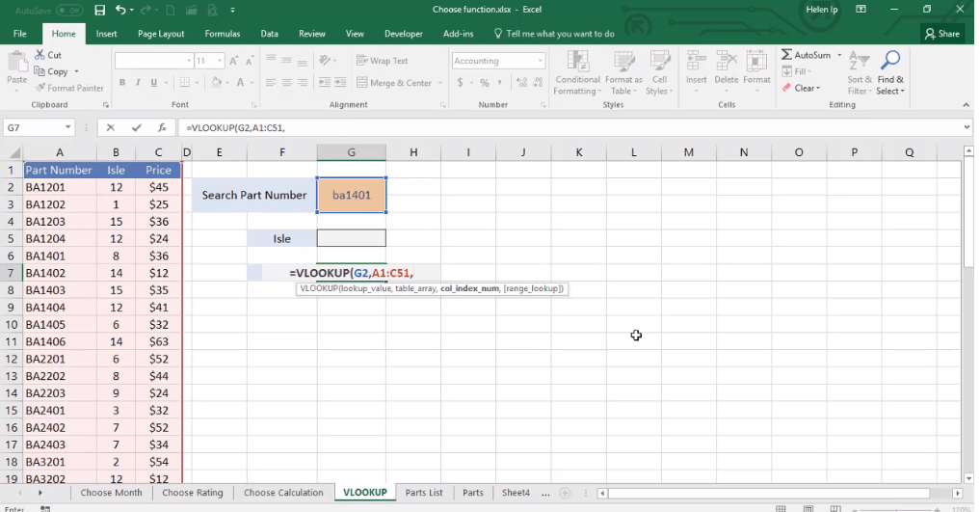Click the lookup_value link in formula tooltip
980x512 pixels.
(365, 289)
